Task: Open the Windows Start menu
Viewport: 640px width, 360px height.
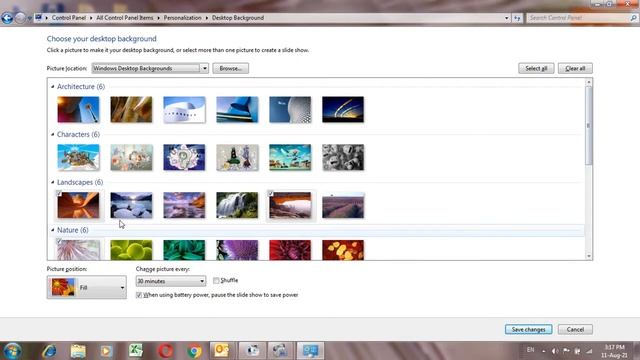Action: point(12,351)
